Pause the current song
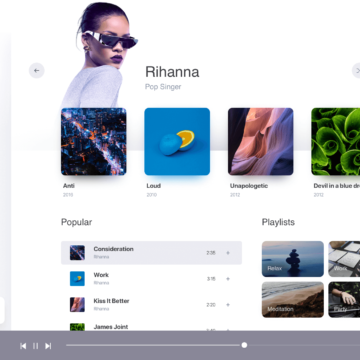Screen dimensions: 360x360 35,346
